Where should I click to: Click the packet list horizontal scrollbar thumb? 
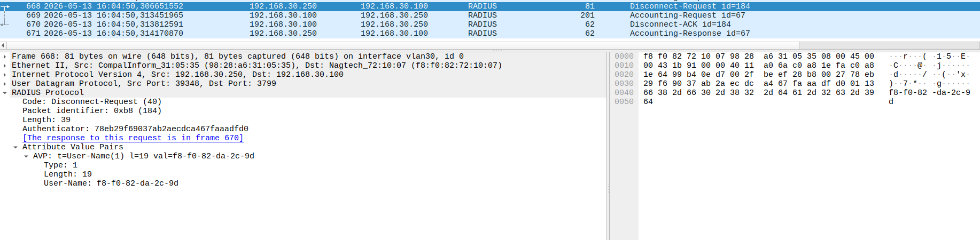point(403,45)
